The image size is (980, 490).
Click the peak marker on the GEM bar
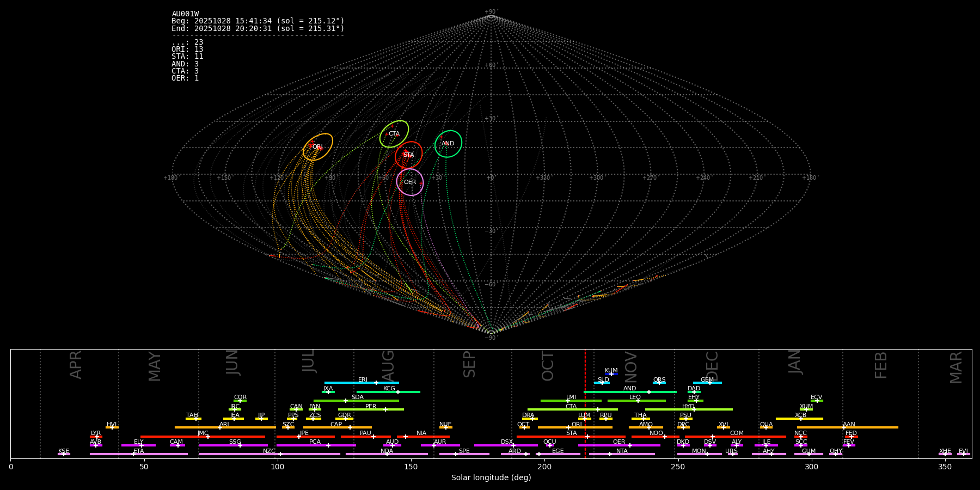pyautogui.click(x=709, y=383)
